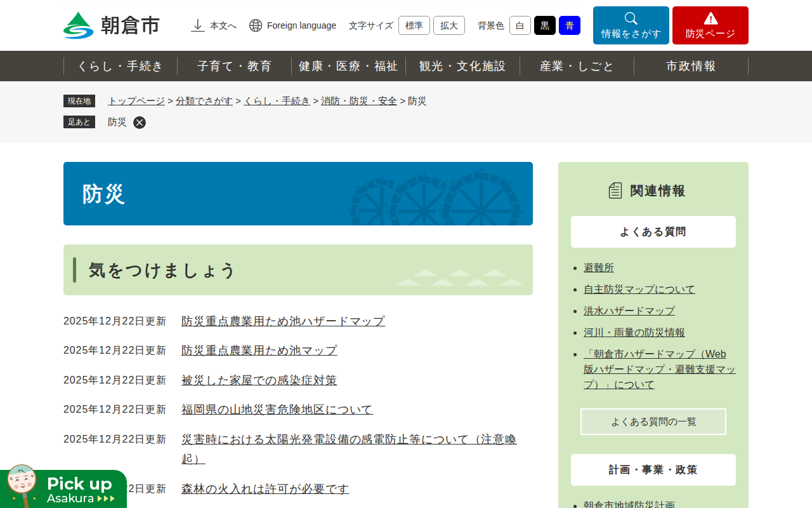
Task: Click the Asakura City logo
Action: click(x=112, y=25)
